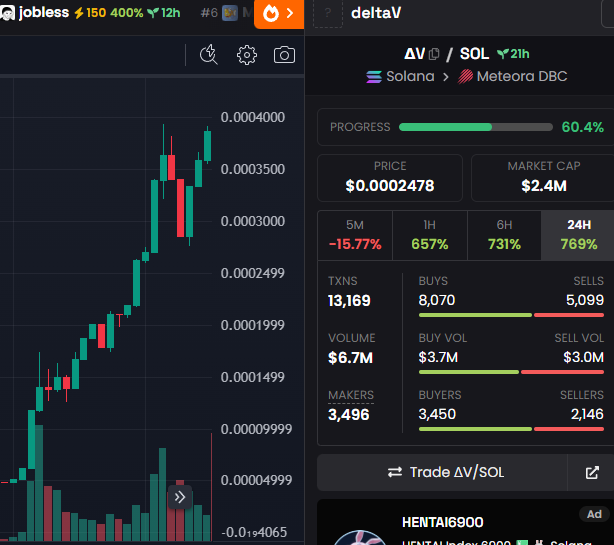Copy the ΔV token address icon

tap(434, 54)
